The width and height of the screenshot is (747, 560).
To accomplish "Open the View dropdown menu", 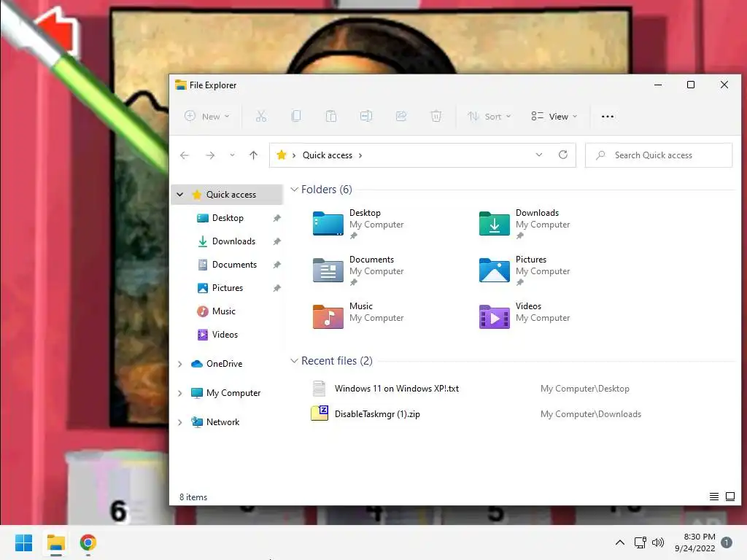I will [x=554, y=116].
